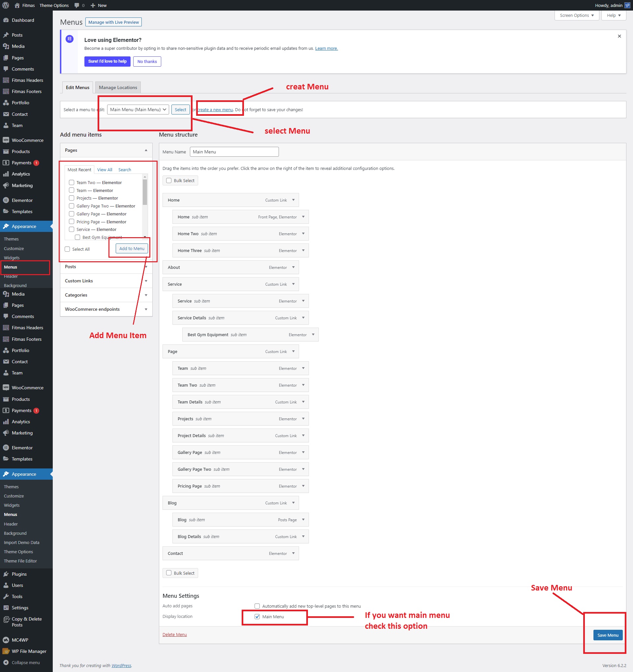Open the Search tab in Pages panel
633x672 pixels.
point(125,170)
